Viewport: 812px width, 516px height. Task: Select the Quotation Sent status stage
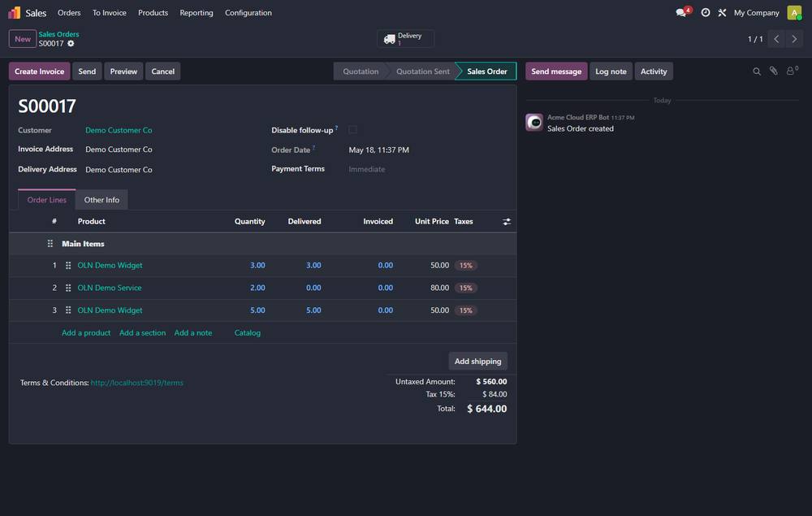point(422,72)
